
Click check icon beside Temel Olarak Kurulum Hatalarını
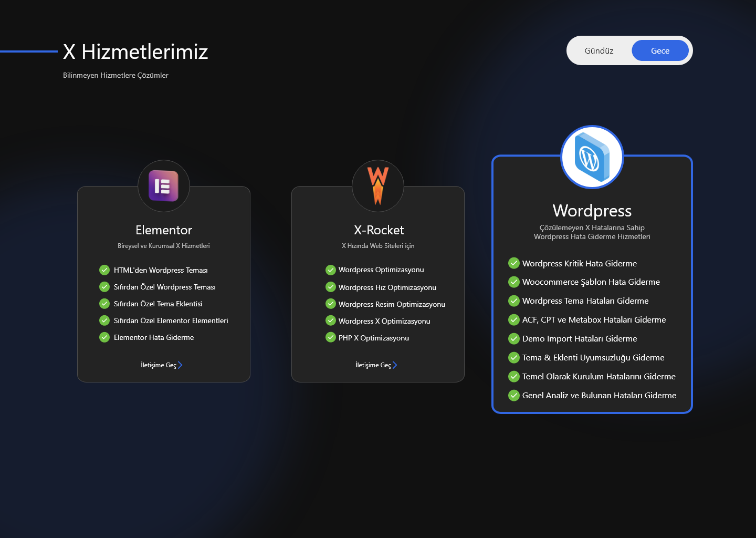click(514, 377)
